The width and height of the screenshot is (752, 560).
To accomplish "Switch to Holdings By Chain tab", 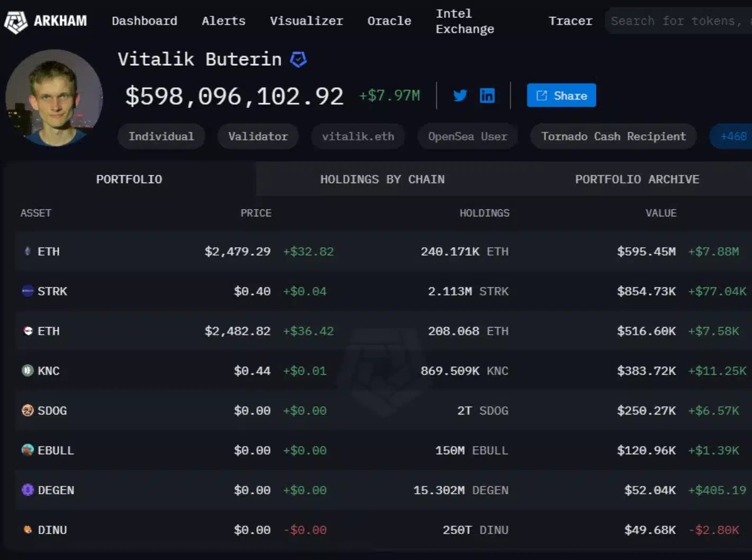I will pos(382,179).
